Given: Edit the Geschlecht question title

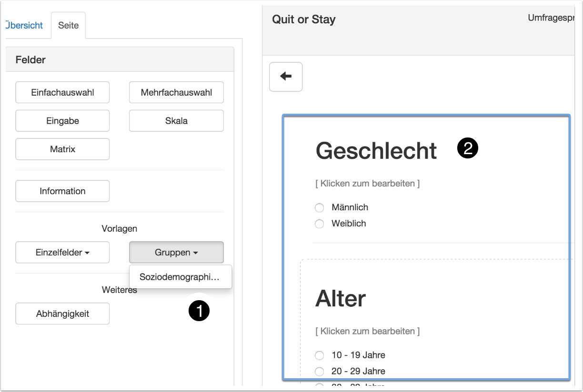Looking at the screenshot, I should click(376, 151).
